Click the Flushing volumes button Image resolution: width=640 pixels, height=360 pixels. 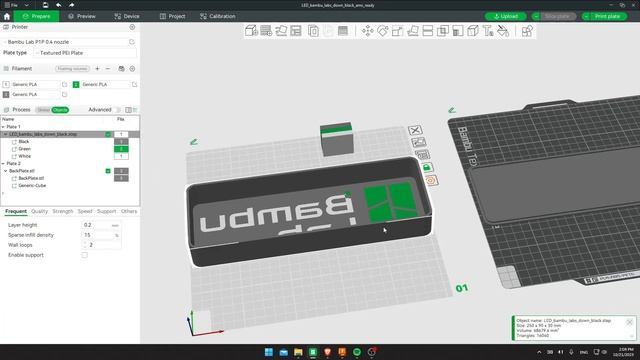tap(72, 69)
